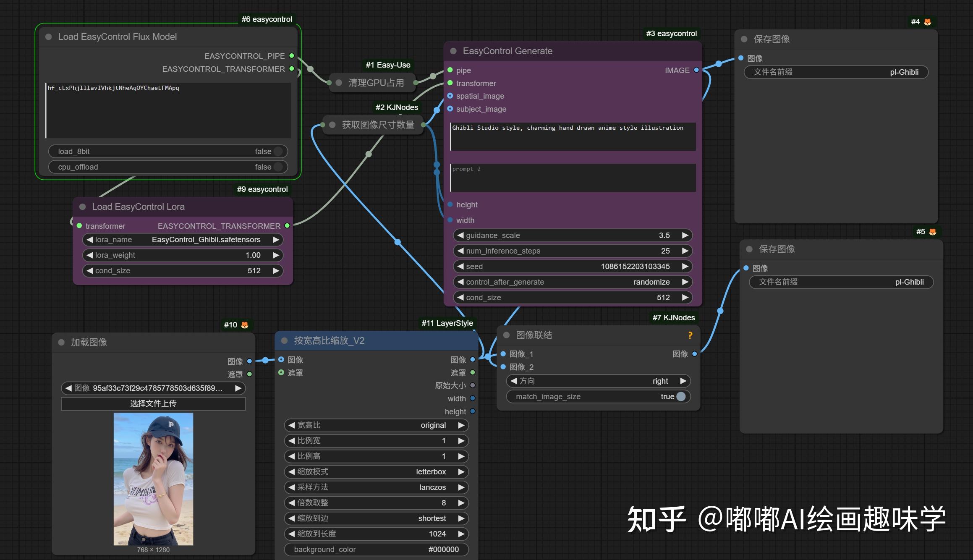Screen dimensions: 973x560
Task: Click the orange help icon on the 图像联结 node
Action: pos(691,335)
